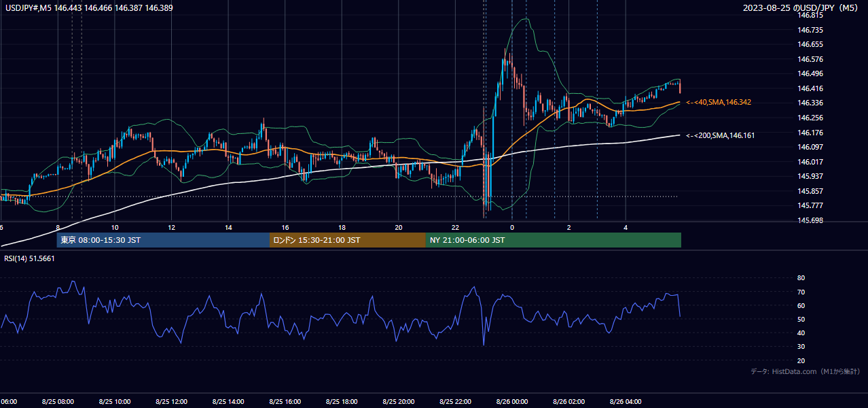Click the 200 SMA 146.161 label

coord(720,135)
